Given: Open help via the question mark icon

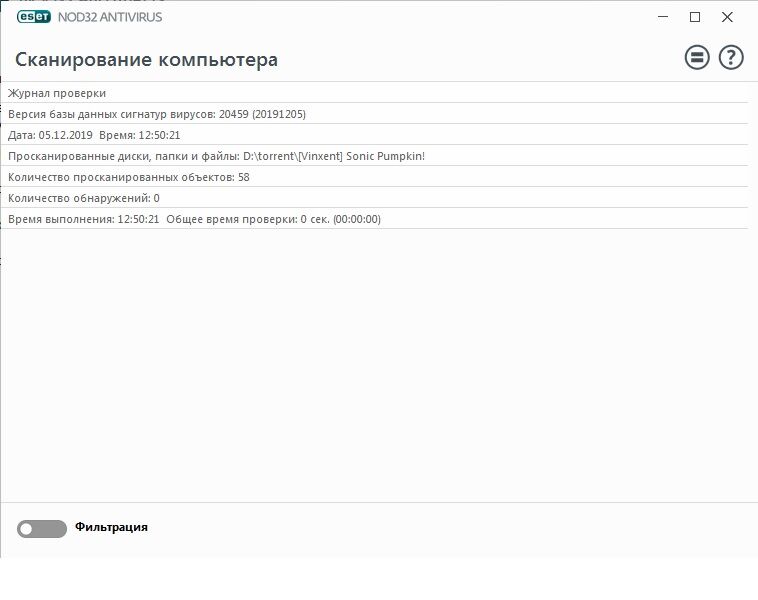Looking at the screenshot, I should click(x=731, y=58).
